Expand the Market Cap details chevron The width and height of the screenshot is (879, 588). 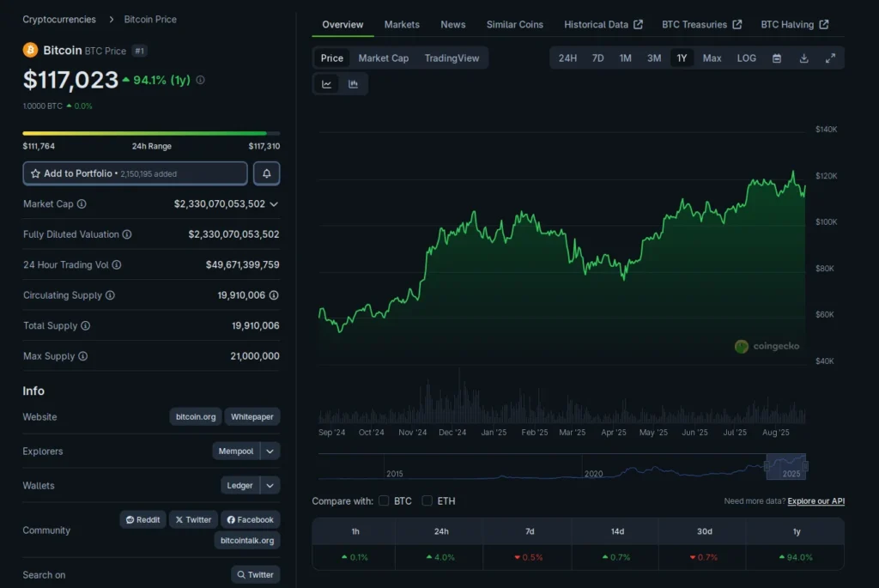[x=274, y=204]
